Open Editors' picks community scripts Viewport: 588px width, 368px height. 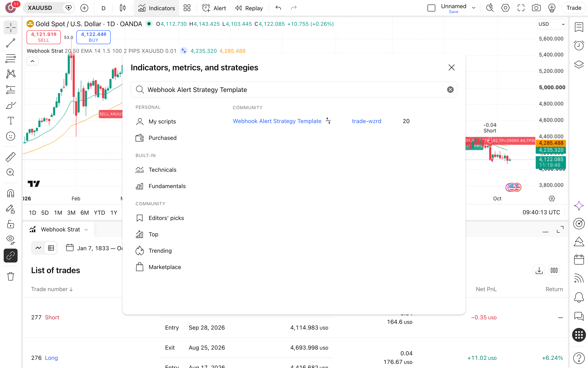[x=160, y=218]
